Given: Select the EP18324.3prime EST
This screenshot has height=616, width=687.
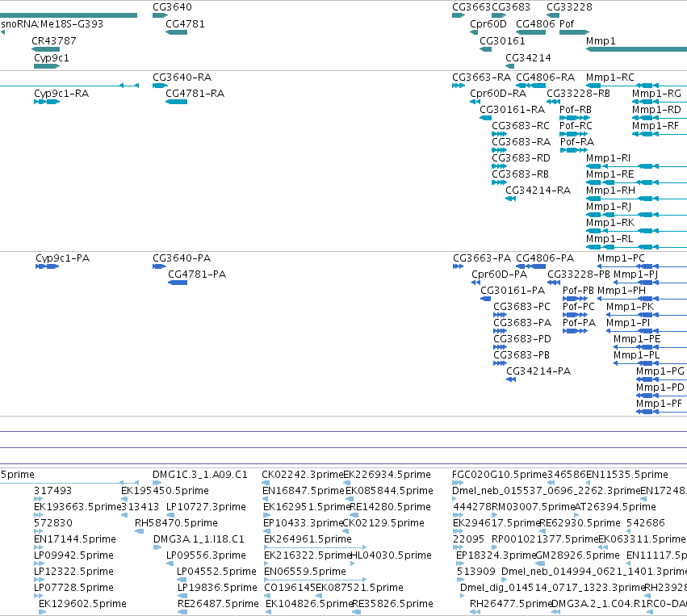Looking at the screenshot, I should [x=459, y=564].
